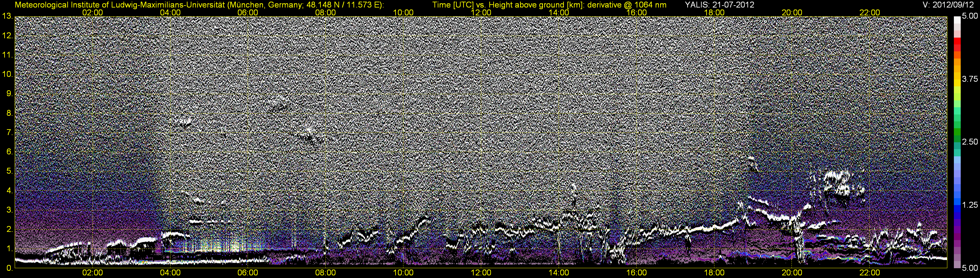Click 18:00 on the lower time axis

pyautogui.click(x=714, y=273)
